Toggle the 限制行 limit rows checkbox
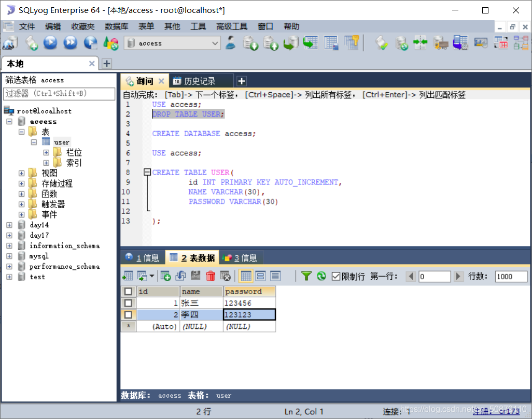Image resolution: width=532 pixels, height=419 pixels. pos(336,277)
